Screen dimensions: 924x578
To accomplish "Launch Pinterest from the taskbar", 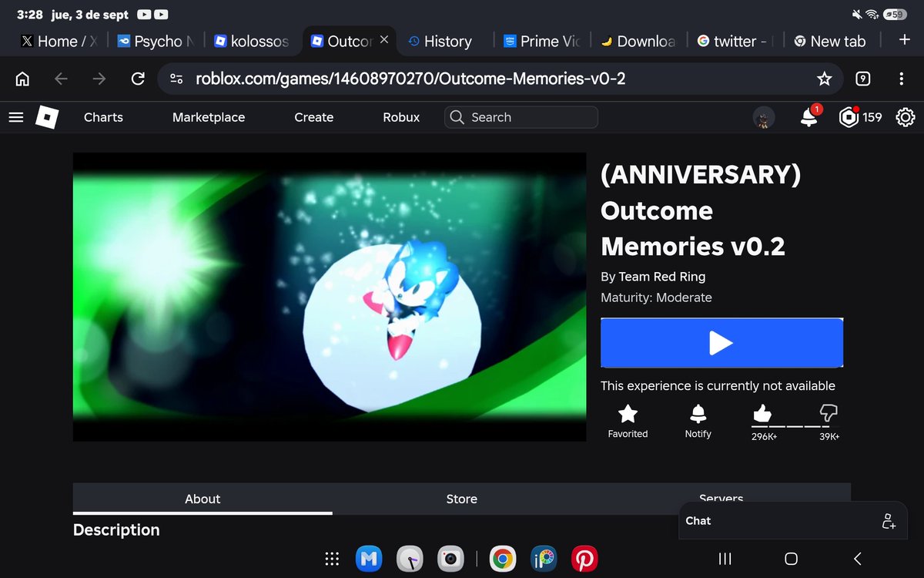I will (x=584, y=559).
